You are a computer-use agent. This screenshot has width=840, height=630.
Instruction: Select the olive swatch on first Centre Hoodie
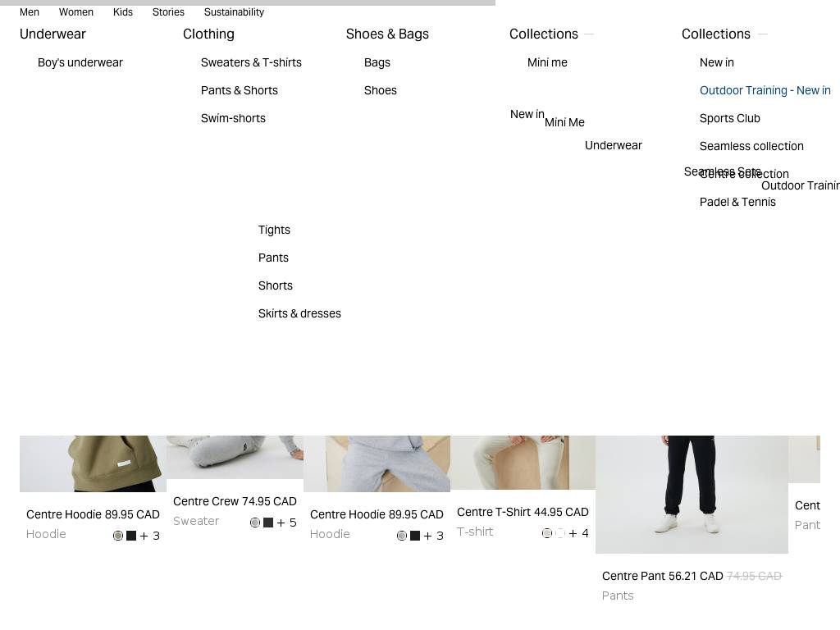tap(118, 536)
